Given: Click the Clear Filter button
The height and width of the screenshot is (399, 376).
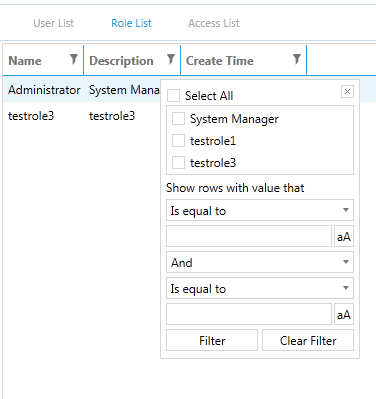Looking at the screenshot, I should coord(308,340).
